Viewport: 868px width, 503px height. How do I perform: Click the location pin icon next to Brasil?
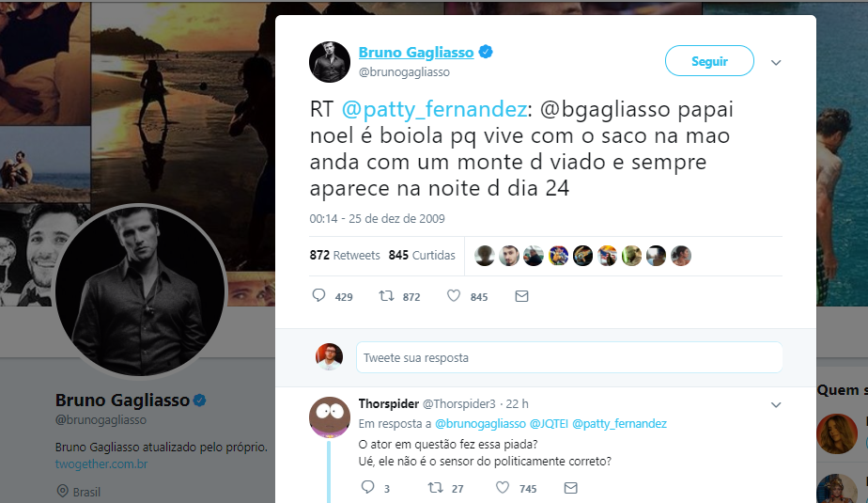coord(63,492)
